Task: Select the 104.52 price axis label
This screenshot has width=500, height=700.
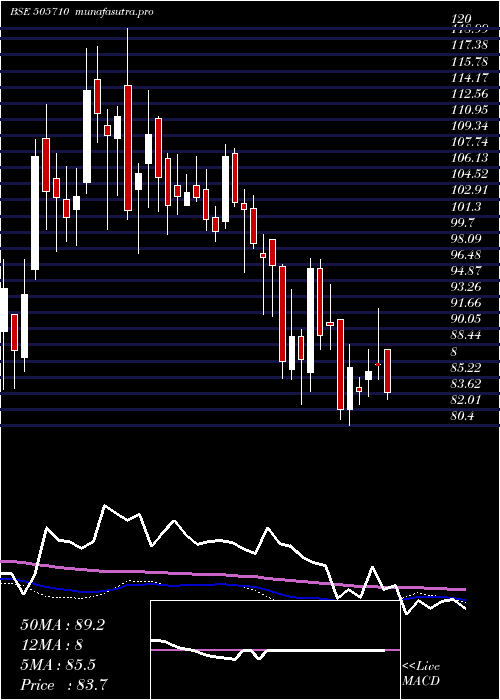Action: 470,174
